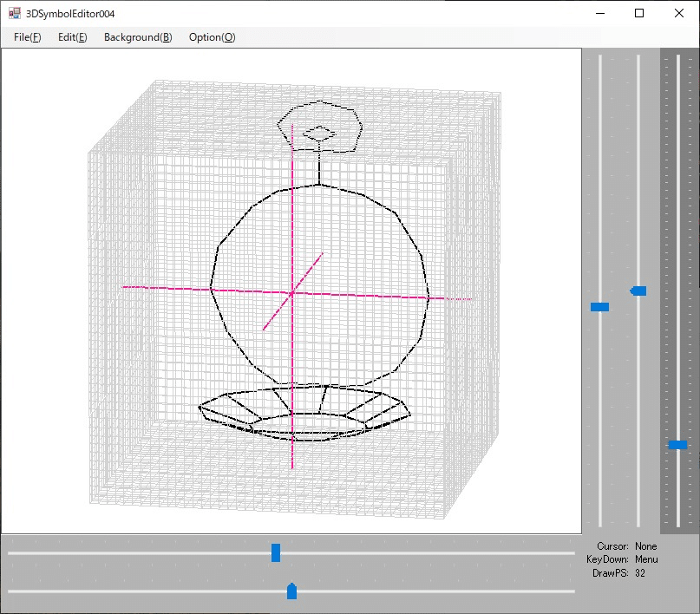This screenshot has height=614, width=700.
Task: Maximize the 3DSymbolEditor004 window
Action: [639, 13]
